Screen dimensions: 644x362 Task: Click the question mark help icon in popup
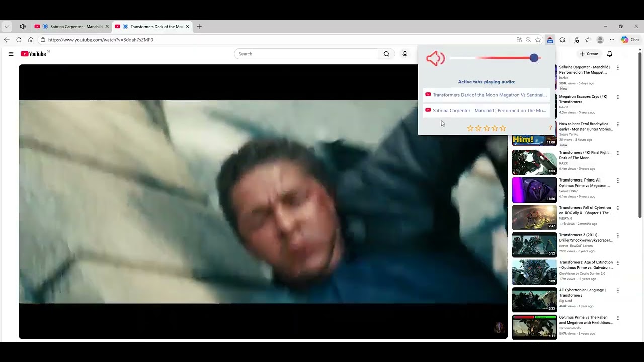point(550,128)
